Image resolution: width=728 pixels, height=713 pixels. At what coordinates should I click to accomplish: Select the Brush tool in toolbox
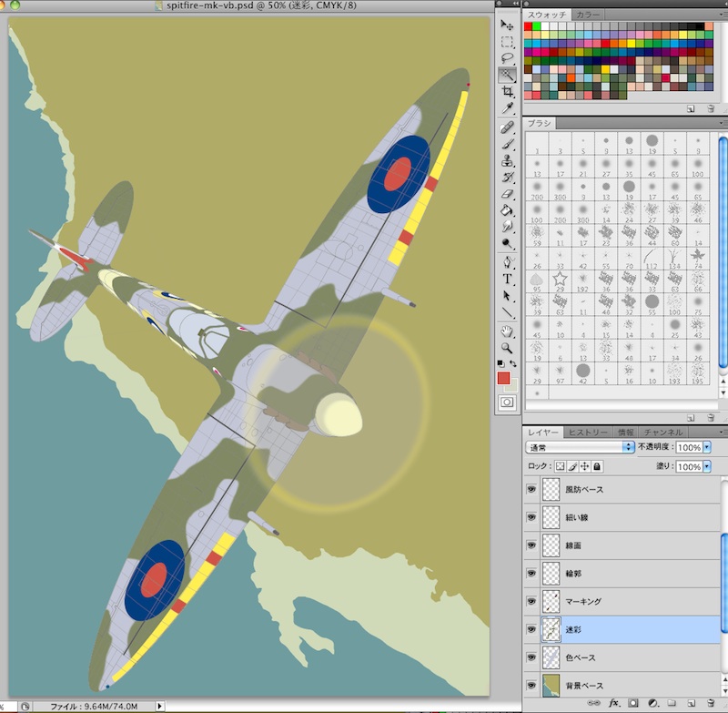click(x=507, y=144)
